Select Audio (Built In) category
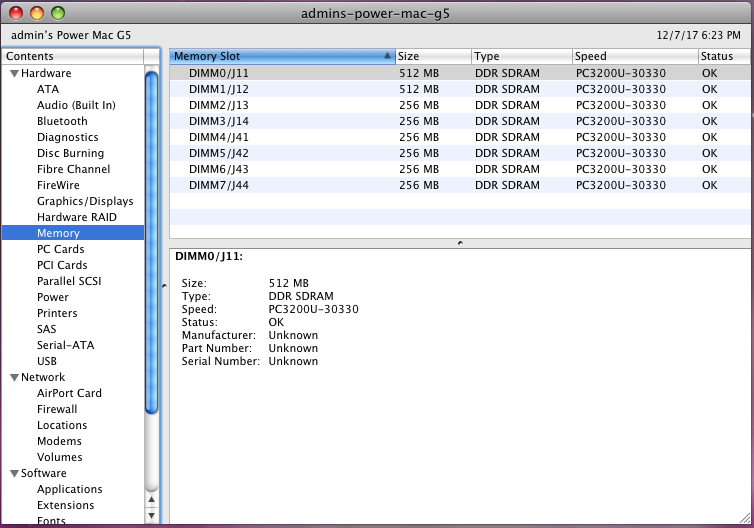754x528 pixels. tap(76, 105)
